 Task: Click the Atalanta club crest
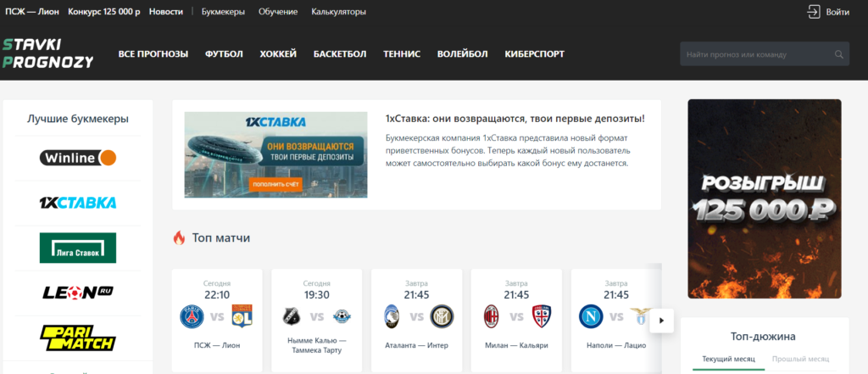pyautogui.click(x=392, y=316)
